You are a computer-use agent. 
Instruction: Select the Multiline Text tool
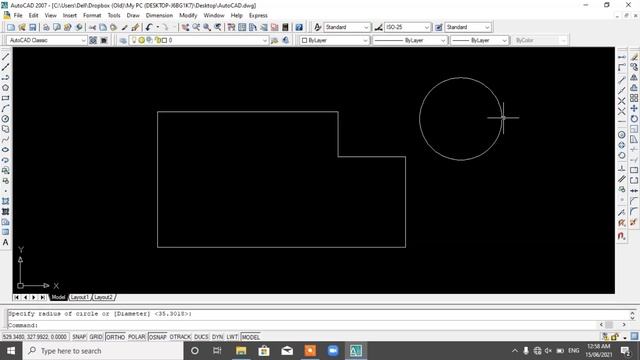[x=5, y=242]
